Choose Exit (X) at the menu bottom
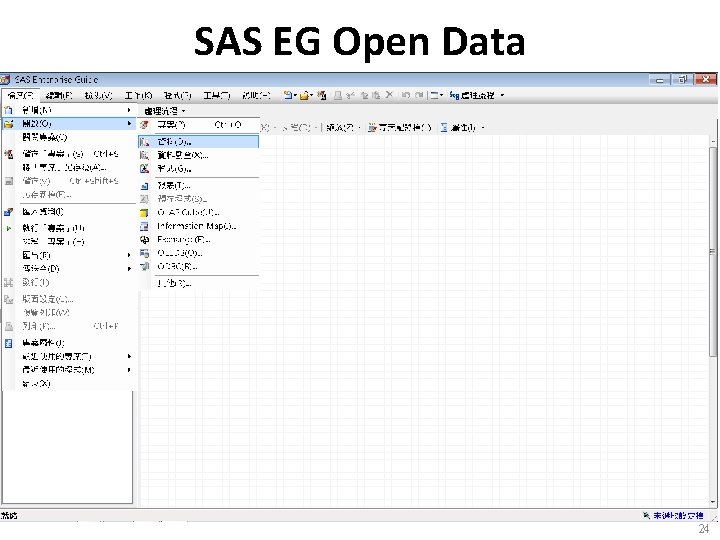720x540 pixels. pos(69,383)
